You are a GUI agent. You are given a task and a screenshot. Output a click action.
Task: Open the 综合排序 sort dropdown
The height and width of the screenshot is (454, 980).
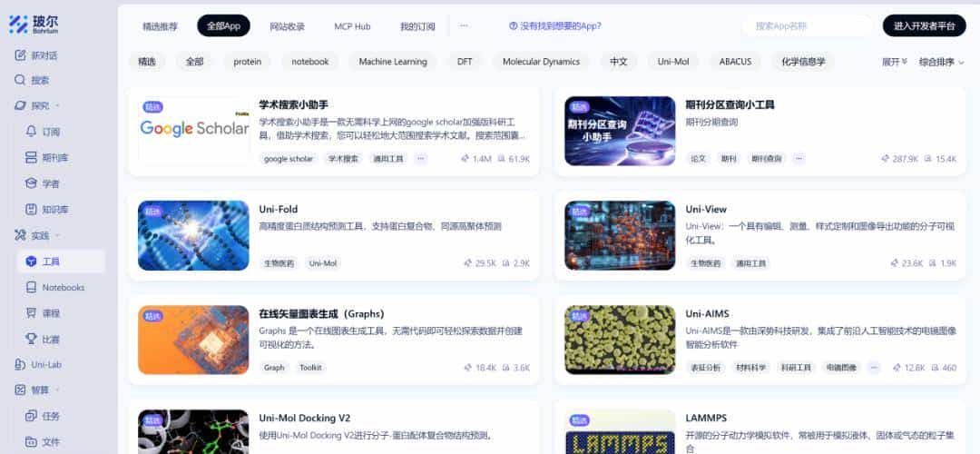coord(942,62)
